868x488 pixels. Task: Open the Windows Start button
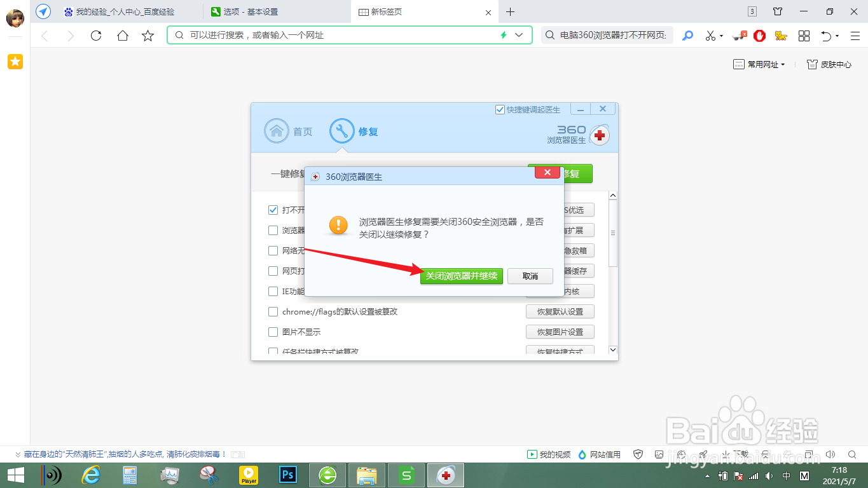tap(16, 475)
